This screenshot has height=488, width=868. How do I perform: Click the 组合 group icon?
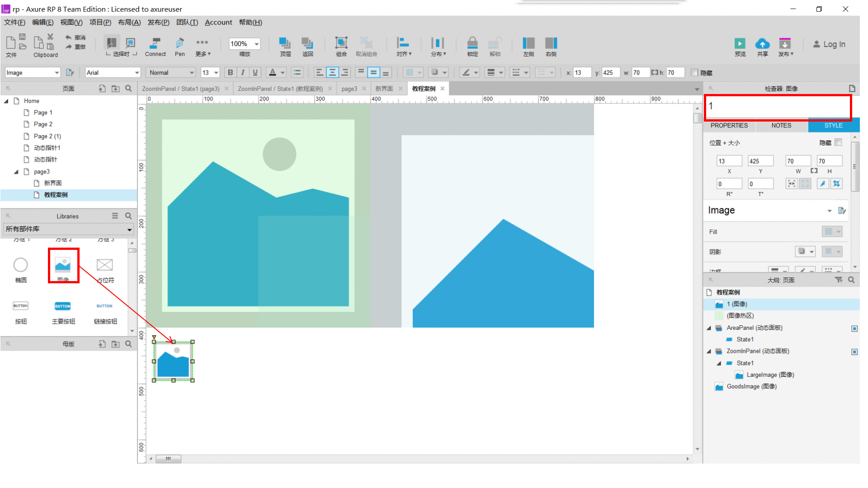coord(341,43)
